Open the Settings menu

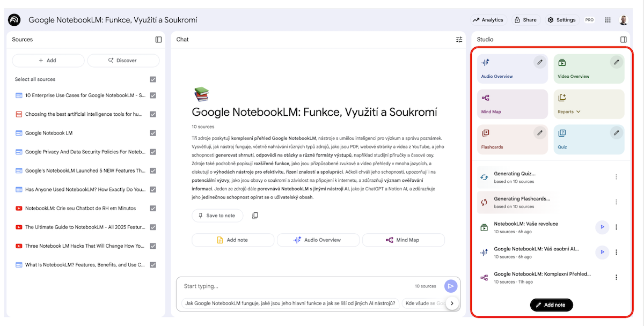[561, 20]
